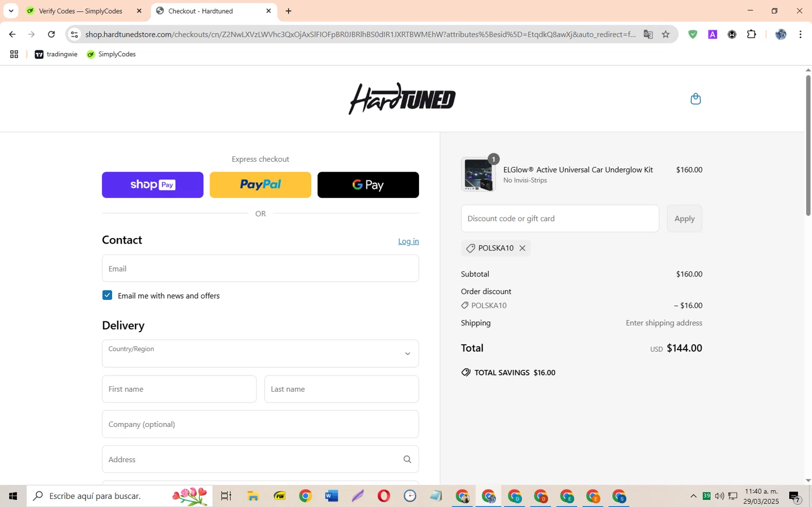
Task: Show hidden system tray icons
Action: [693, 496]
